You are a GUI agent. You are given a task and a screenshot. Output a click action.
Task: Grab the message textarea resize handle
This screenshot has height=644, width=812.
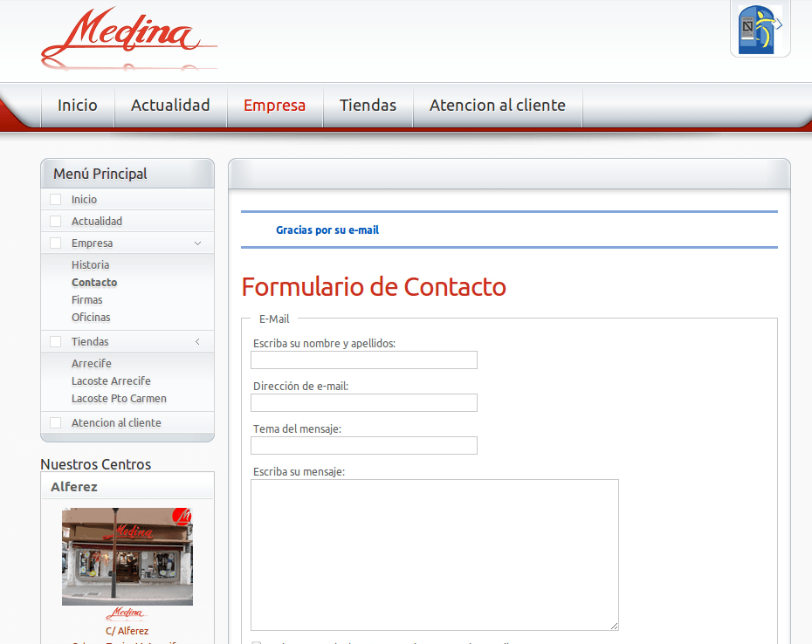(614, 626)
